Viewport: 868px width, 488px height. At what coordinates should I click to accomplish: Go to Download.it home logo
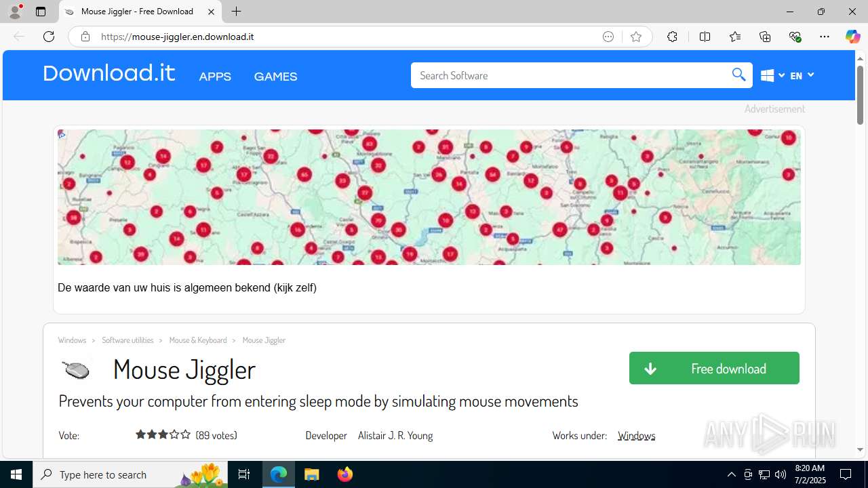tap(109, 73)
